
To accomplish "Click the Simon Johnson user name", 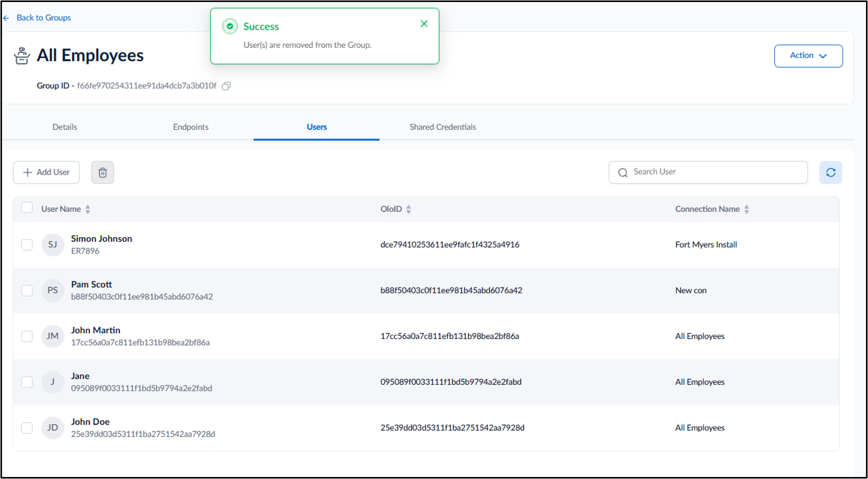I will point(101,239).
